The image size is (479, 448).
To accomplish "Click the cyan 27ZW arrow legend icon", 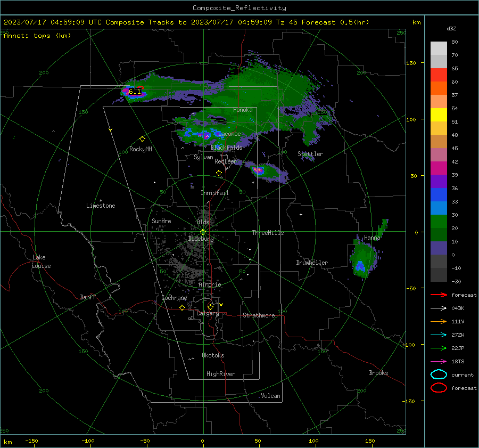I will (x=439, y=335).
